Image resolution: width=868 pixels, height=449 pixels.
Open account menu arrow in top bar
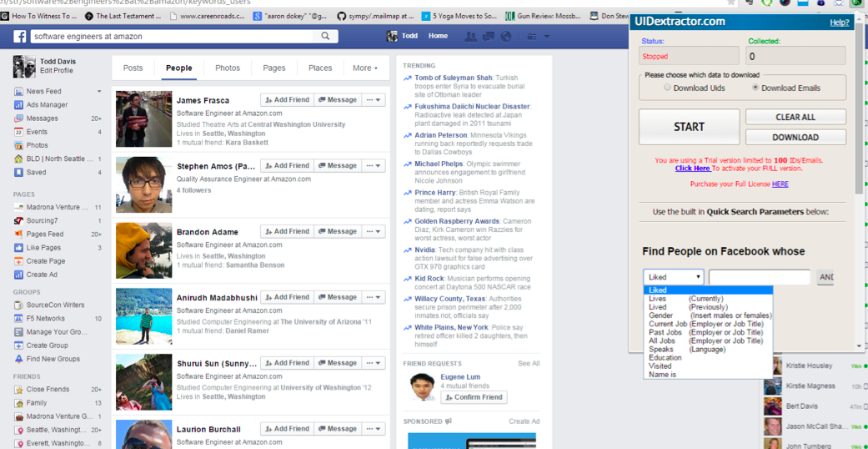547,37
